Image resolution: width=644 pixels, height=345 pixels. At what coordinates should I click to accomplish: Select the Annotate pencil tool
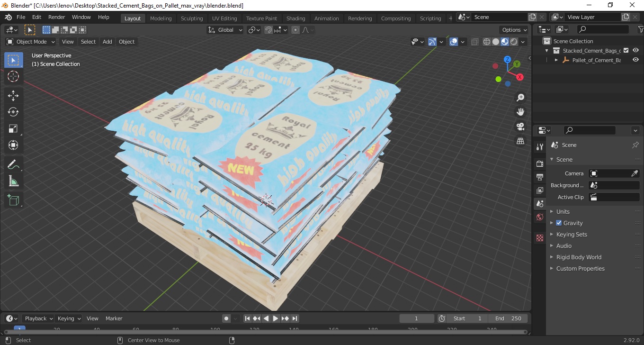[x=13, y=164]
